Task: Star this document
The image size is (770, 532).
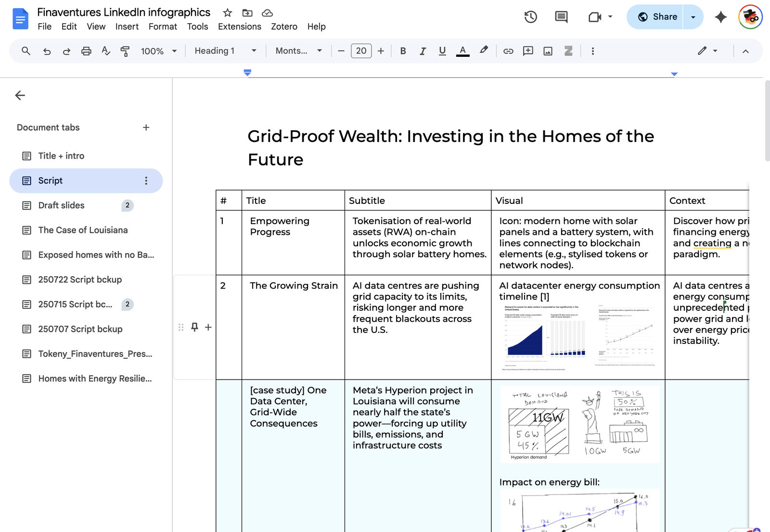Action: (x=228, y=13)
